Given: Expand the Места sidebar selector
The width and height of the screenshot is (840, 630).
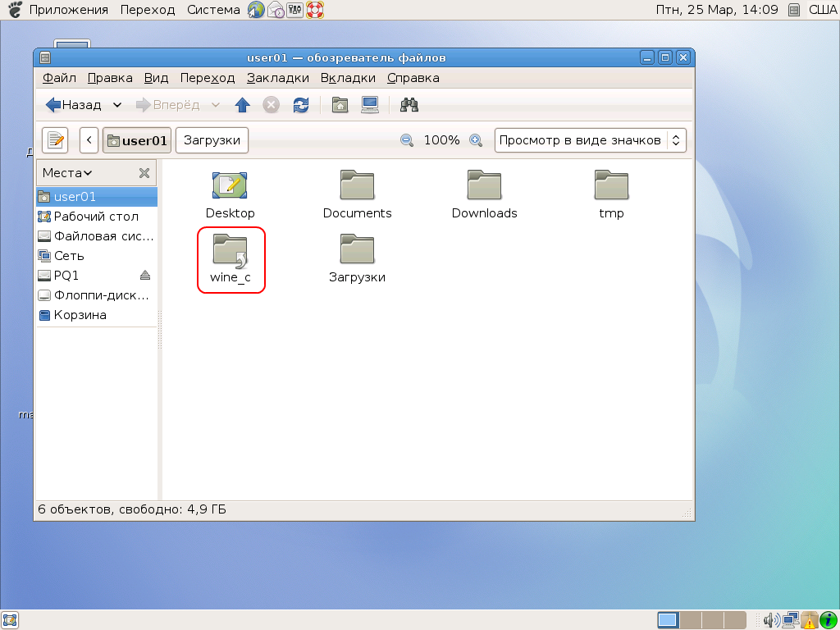Looking at the screenshot, I should (67, 173).
